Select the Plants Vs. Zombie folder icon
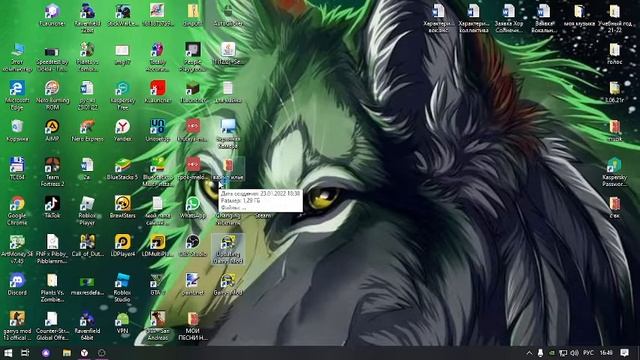This screenshot has width=640, height=360. (52, 287)
